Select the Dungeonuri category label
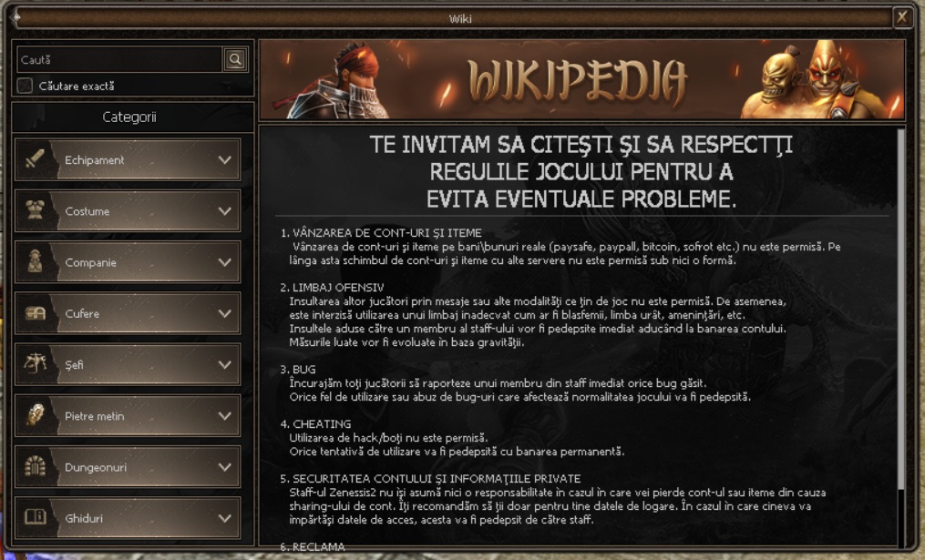 tap(96, 467)
